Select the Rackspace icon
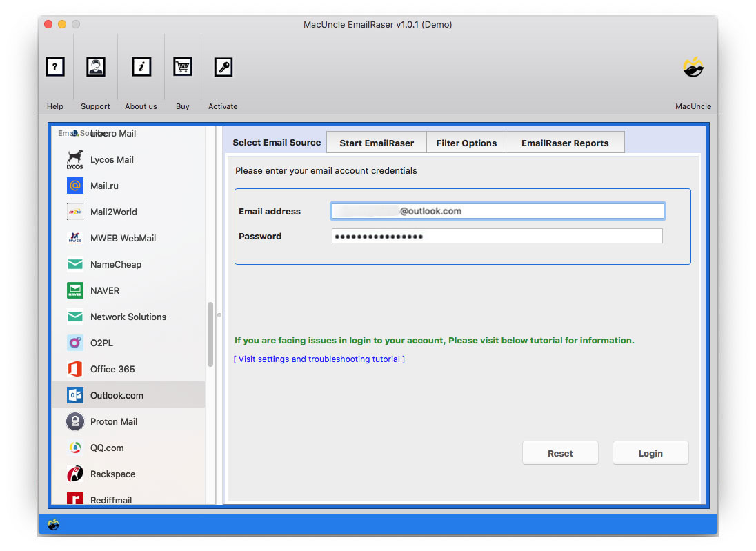 74,474
